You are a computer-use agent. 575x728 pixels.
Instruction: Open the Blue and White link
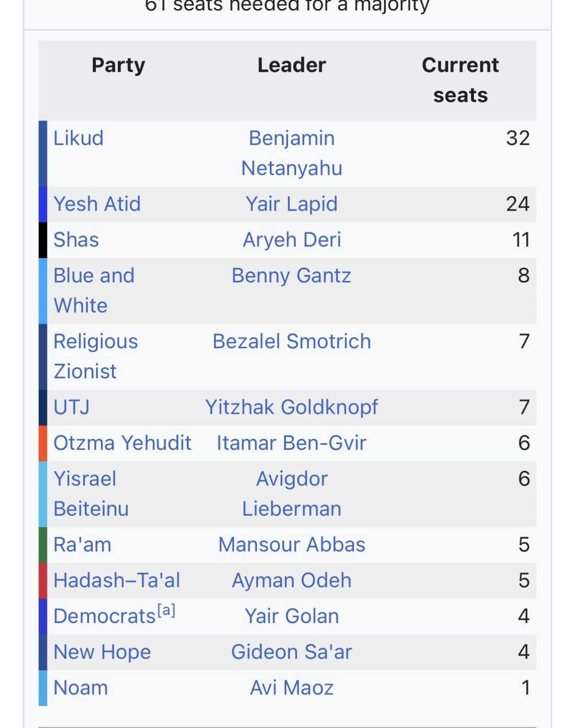click(x=93, y=290)
